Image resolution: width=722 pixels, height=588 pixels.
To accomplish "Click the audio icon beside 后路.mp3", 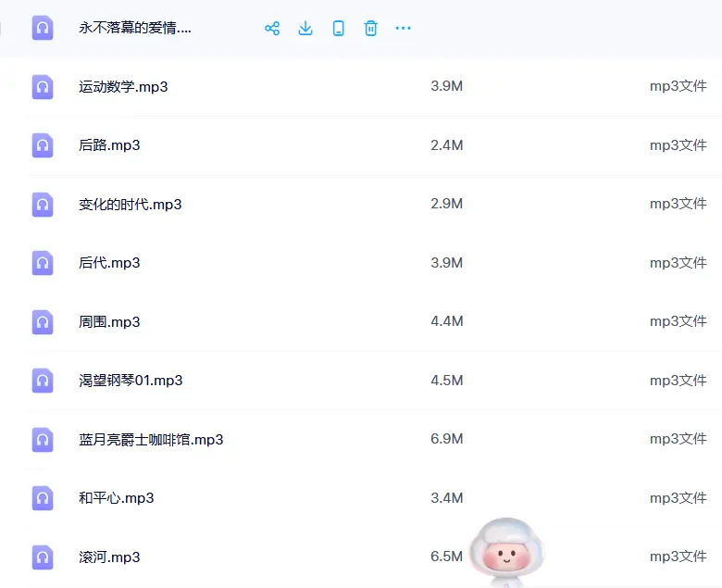I will pos(43,145).
